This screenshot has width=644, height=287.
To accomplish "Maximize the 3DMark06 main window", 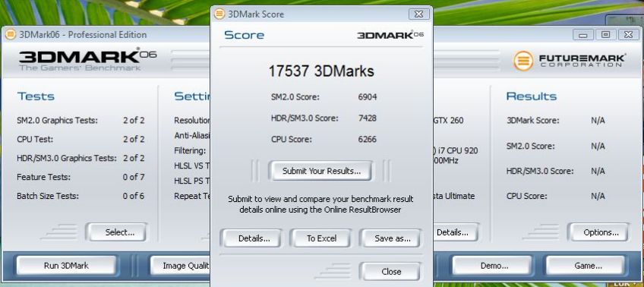I will 605,35.
